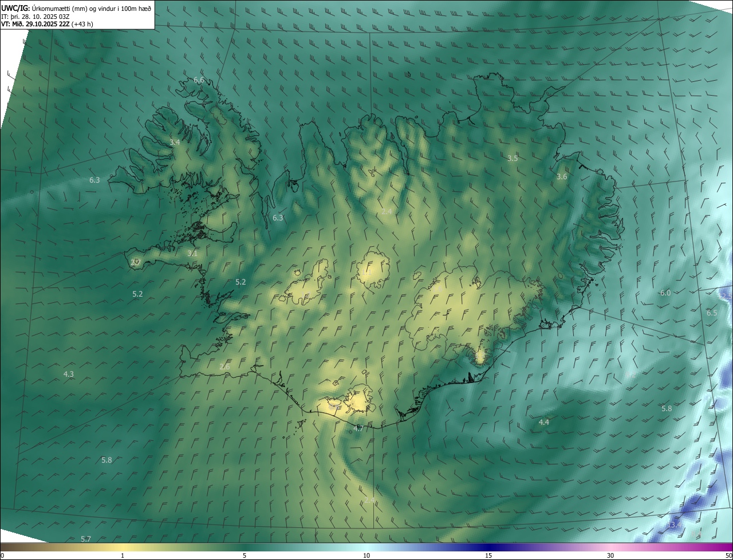Click the 5.7 value label
733x560 pixels.
86,539
